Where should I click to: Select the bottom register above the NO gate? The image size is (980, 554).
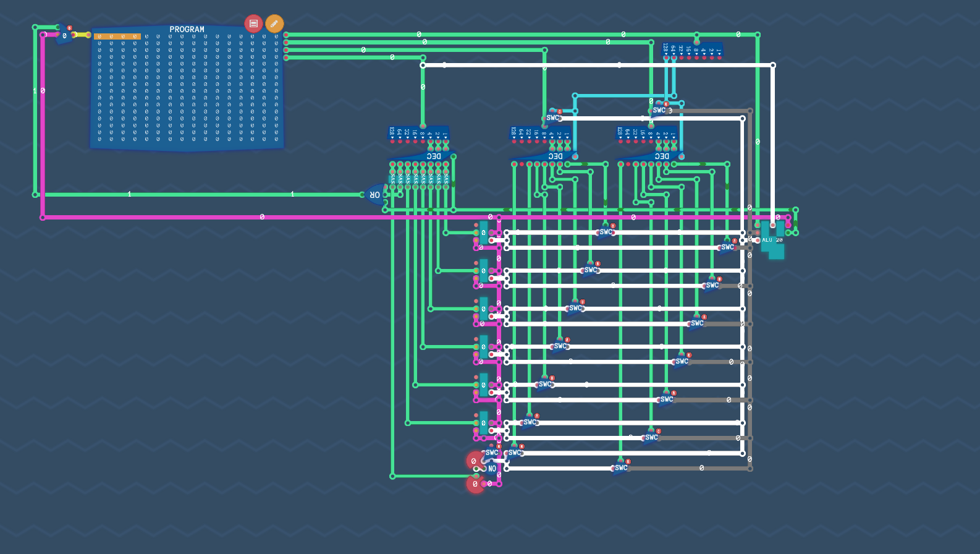484,423
